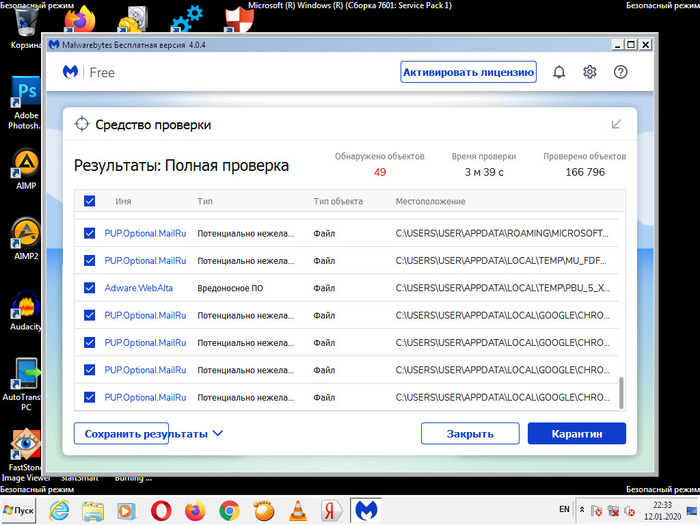Uncheck the TEMP\MU_FDF PUP.Optional.MailRu row
700x525 pixels.
[x=89, y=260]
